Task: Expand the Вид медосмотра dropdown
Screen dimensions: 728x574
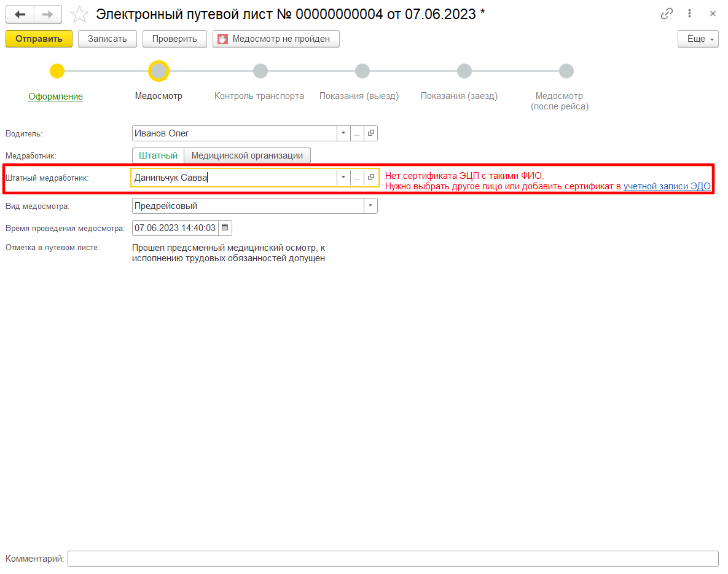Action: (x=370, y=206)
